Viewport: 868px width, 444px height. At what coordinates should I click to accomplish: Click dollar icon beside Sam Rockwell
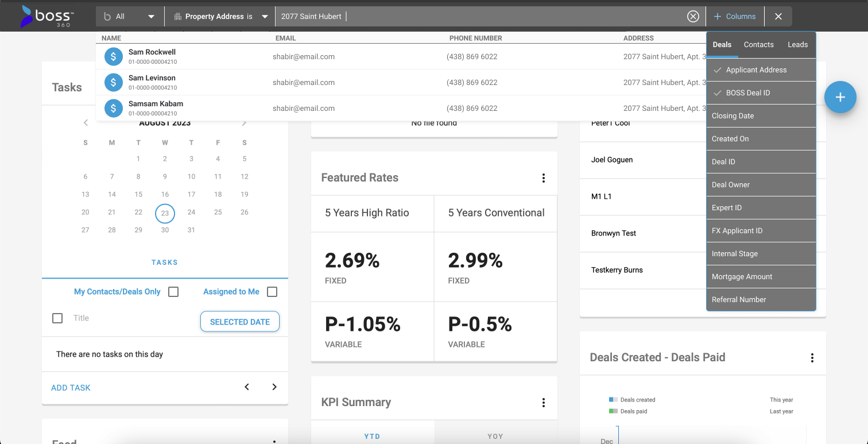click(114, 56)
